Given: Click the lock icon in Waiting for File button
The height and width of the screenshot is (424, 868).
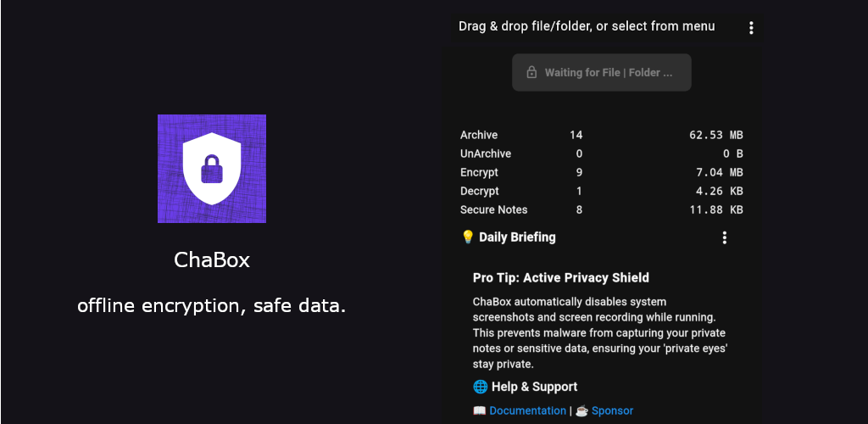Looking at the screenshot, I should point(531,73).
